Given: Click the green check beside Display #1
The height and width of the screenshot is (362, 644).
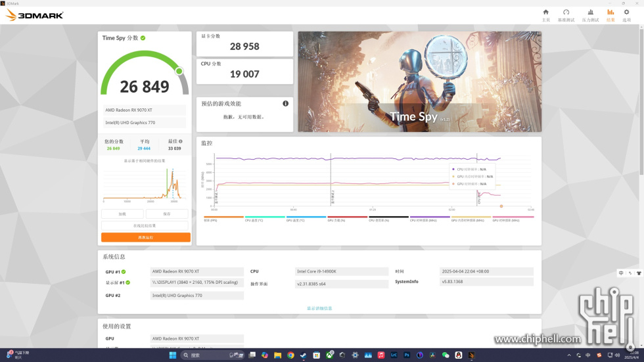Looking at the screenshot, I should click(x=127, y=283).
